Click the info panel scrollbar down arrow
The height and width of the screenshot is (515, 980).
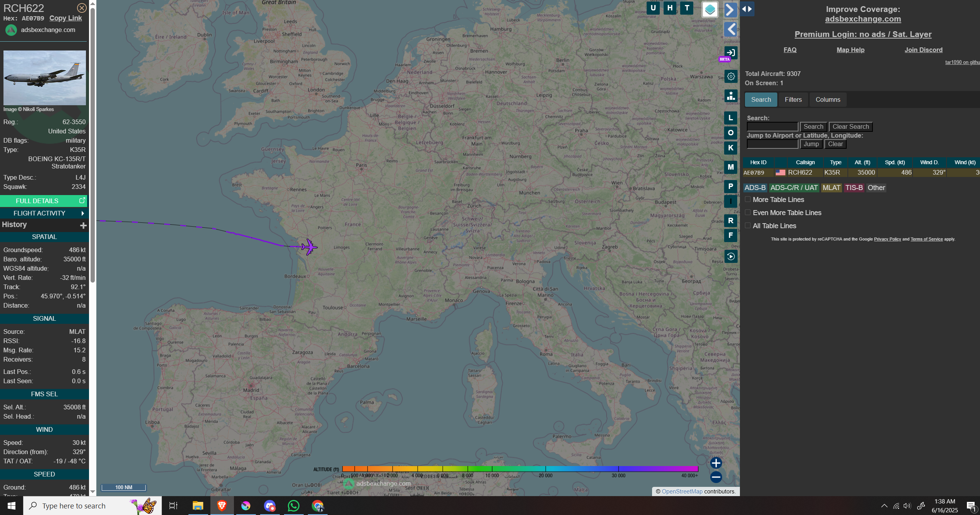coord(92,492)
